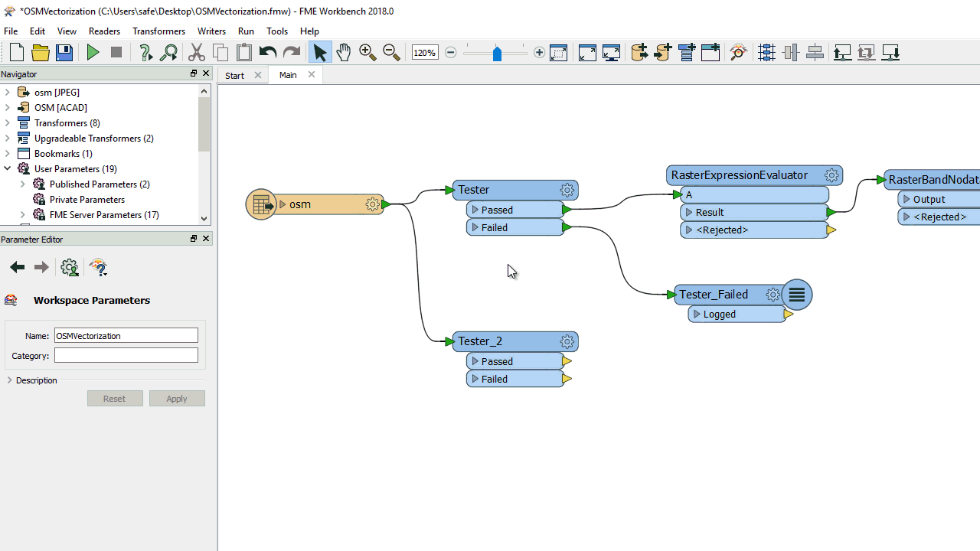The width and height of the screenshot is (980, 551).
Task: Click the Parameter Editor gear icon
Action: click(70, 267)
